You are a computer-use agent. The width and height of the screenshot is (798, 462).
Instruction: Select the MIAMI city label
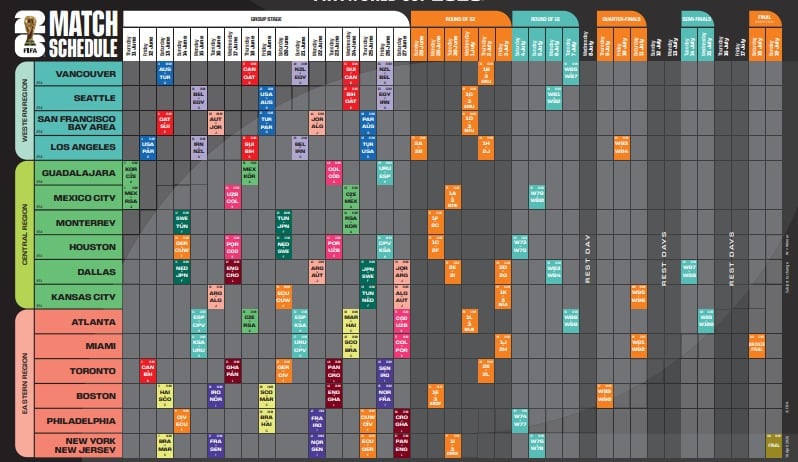[x=78, y=346]
